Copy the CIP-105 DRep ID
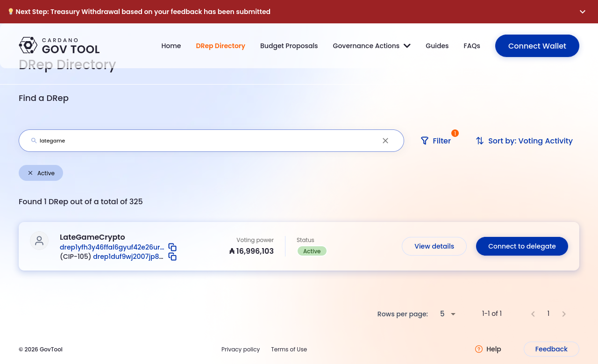 (172, 257)
